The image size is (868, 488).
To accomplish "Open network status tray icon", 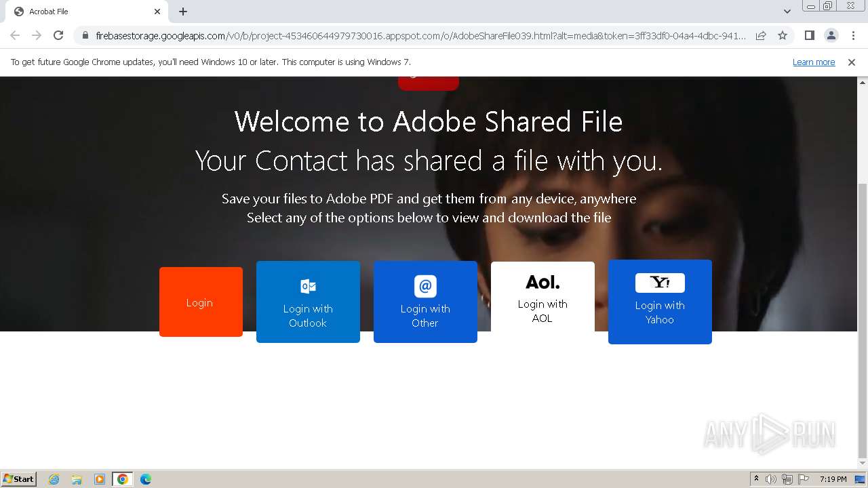I will coord(787,479).
